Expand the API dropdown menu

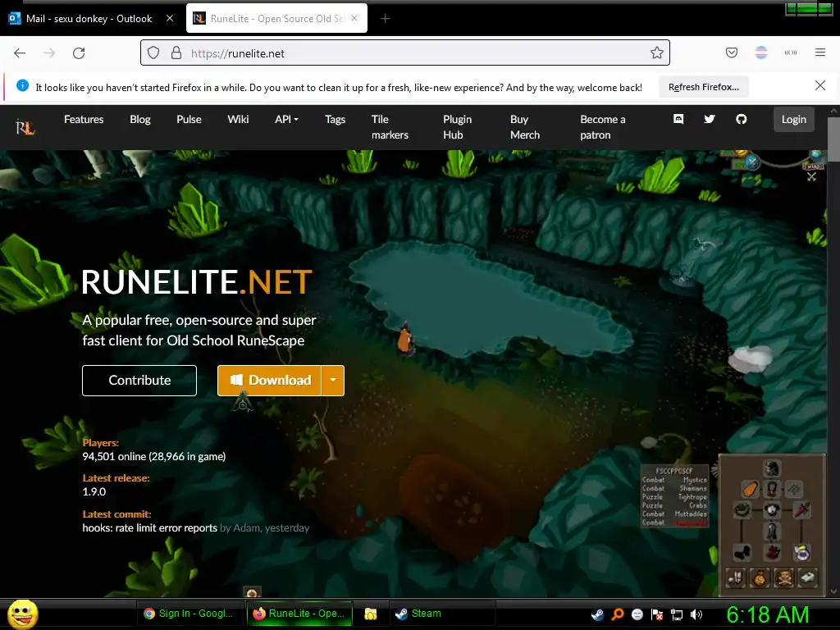(x=286, y=120)
